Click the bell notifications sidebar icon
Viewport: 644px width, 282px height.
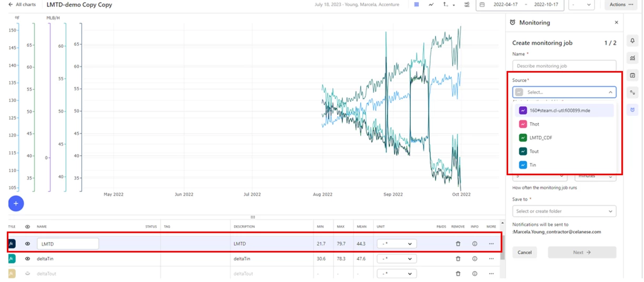pyautogui.click(x=632, y=41)
